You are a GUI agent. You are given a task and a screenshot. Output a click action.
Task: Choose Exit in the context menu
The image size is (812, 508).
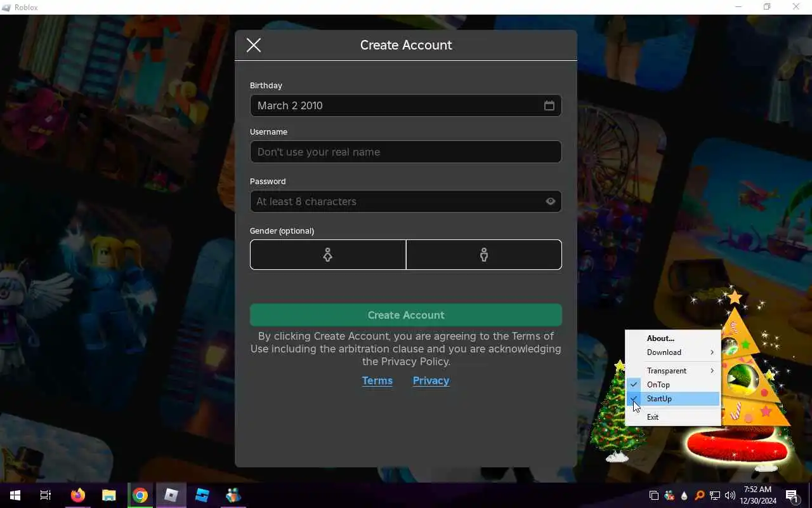click(x=672, y=417)
